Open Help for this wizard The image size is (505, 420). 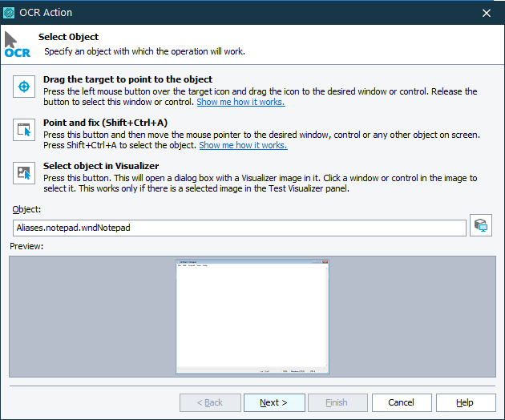pyautogui.click(x=465, y=402)
